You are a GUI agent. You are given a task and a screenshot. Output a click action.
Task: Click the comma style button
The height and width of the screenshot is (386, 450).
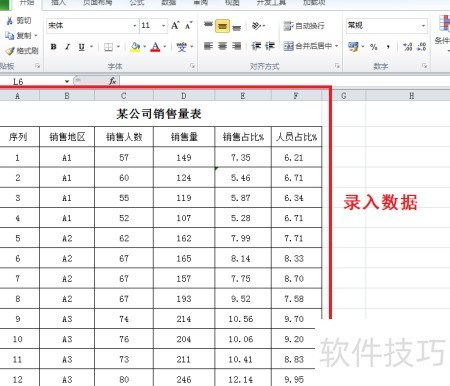(388, 47)
